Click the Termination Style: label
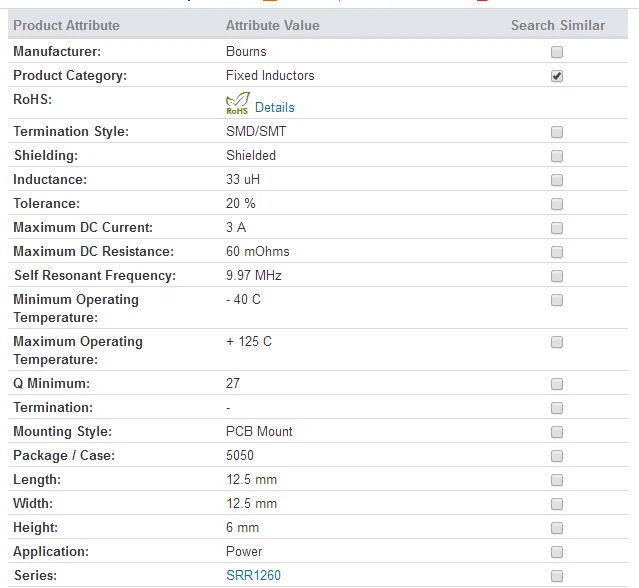The height and width of the screenshot is (588, 639). tap(71, 132)
